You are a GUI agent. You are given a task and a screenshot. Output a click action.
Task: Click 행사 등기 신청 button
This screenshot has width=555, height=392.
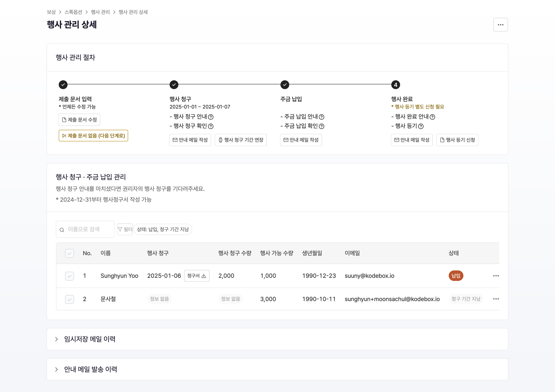click(x=457, y=140)
